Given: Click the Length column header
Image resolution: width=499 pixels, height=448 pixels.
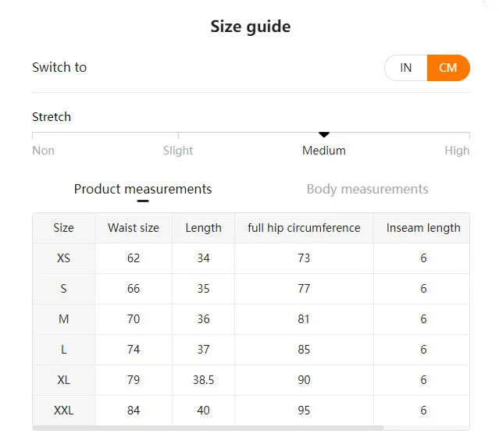Looking at the screenshot, I should point(203,228).
